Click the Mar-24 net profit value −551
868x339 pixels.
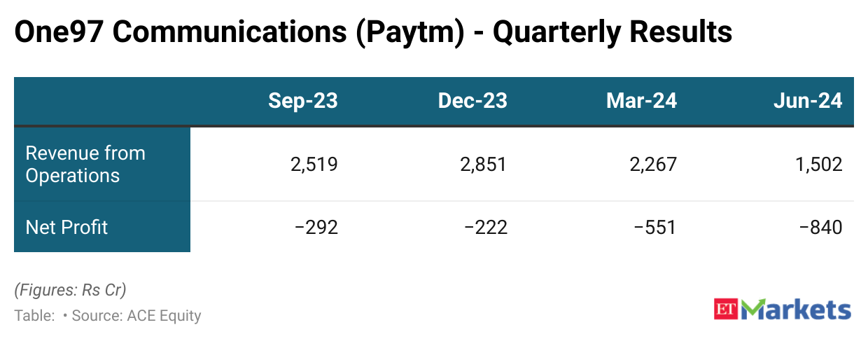tap(654, 227)
